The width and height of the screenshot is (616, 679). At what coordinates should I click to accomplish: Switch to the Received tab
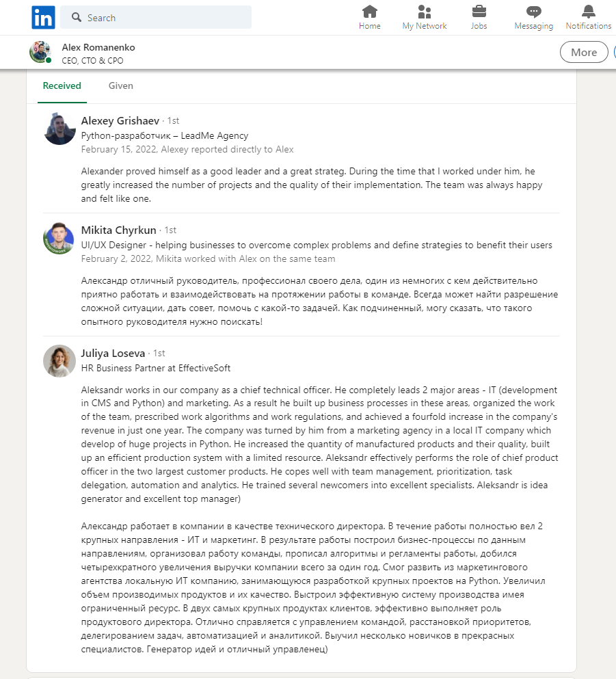[62, 86]
